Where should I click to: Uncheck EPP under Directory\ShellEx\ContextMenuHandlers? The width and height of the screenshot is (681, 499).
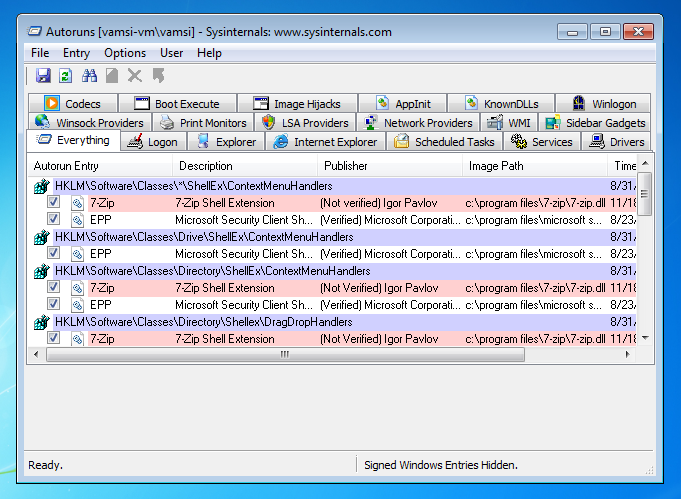pos(53,304)
